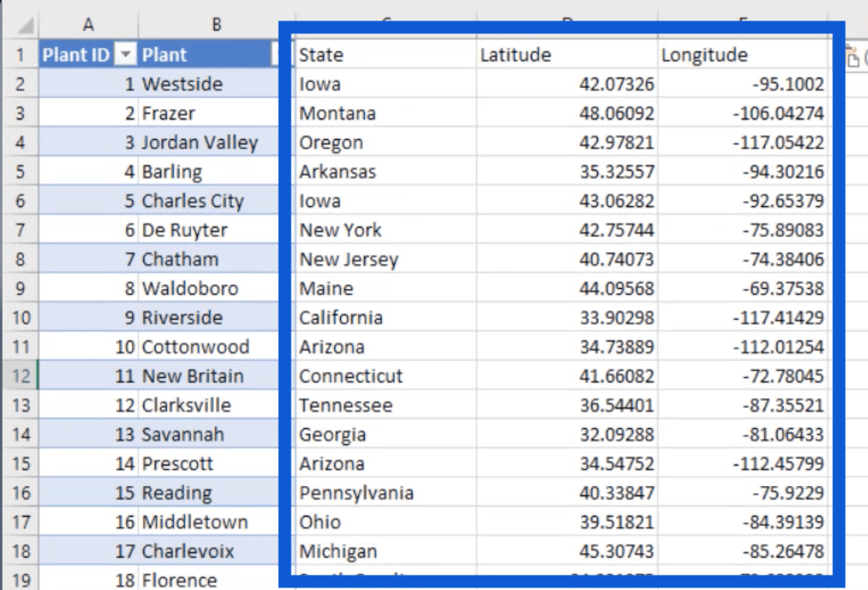Select the Westside plant cell
This screenshot has width=868, height=590.
point(209,84)
